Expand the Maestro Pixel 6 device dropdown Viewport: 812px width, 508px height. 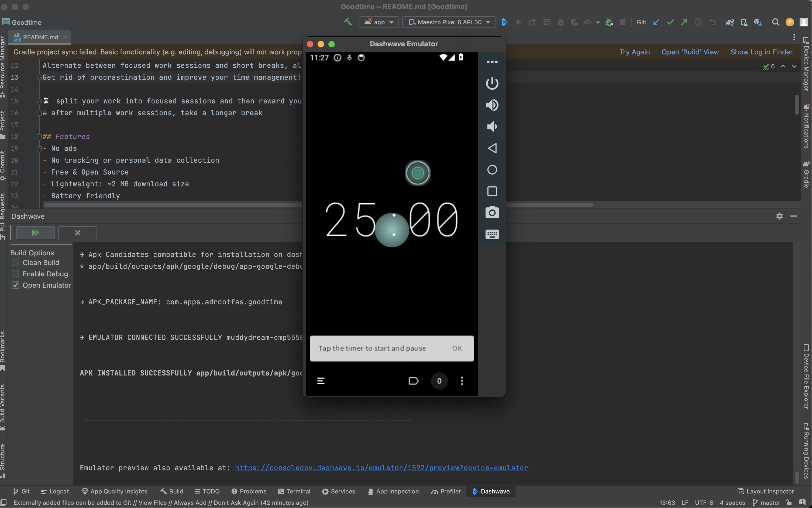click(x=449, y=22)
